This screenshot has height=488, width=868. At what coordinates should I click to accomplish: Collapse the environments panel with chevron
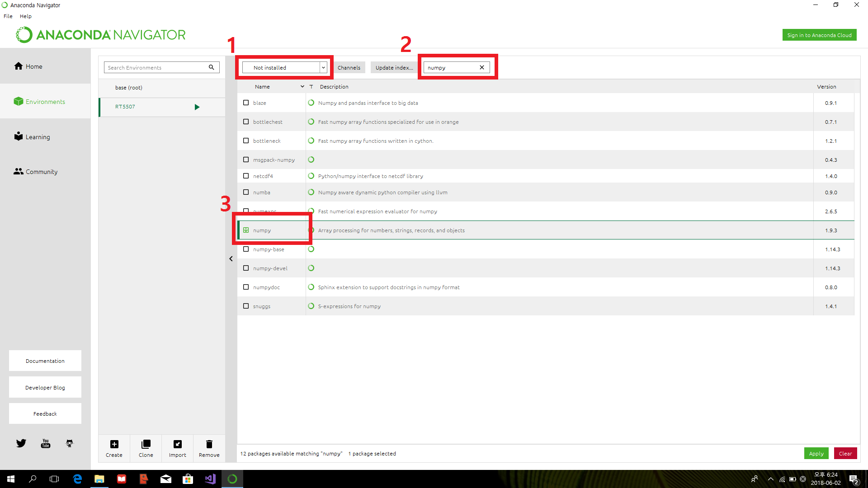pyautogui.click(x=231, y=259)
